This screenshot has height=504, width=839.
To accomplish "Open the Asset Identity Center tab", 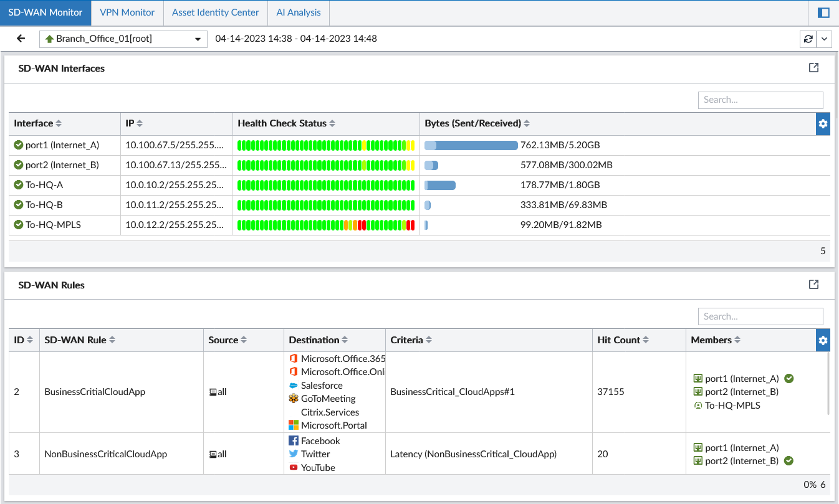I will 216,12.
